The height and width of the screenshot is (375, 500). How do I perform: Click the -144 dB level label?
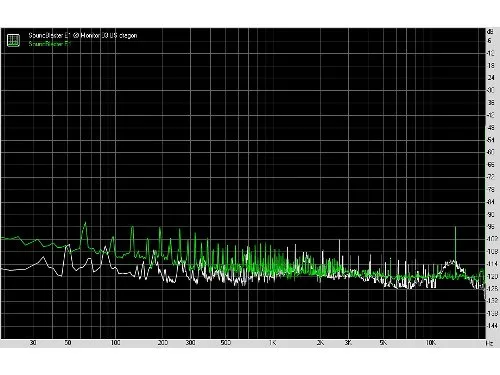tap(492, 326)
